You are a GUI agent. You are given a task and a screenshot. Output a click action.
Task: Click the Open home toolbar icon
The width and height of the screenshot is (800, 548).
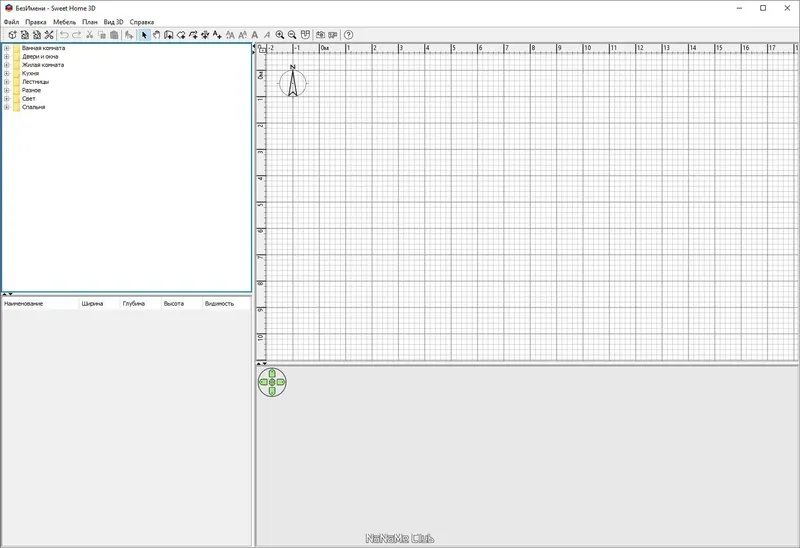click(x=24, y=35)
